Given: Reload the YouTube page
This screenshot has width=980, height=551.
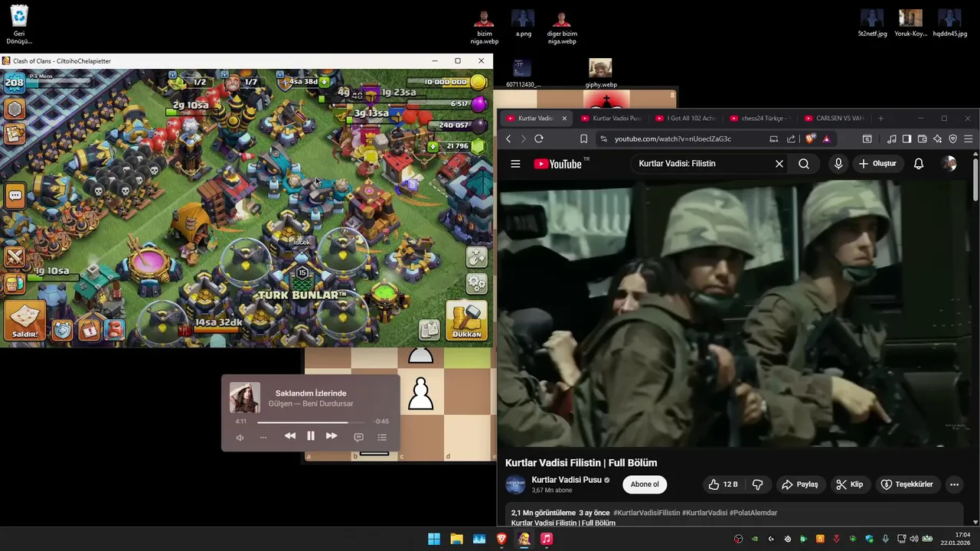Looking at the screenshot, I should pos(539,139).
